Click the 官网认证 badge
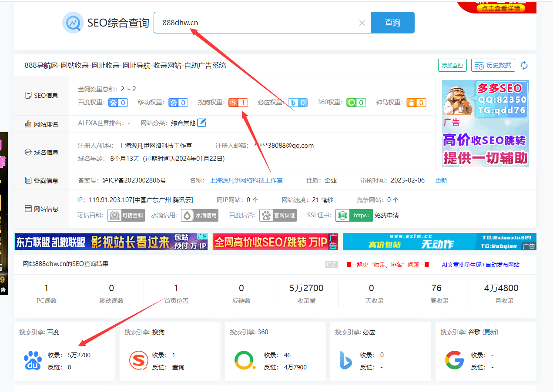 (278, 215)
